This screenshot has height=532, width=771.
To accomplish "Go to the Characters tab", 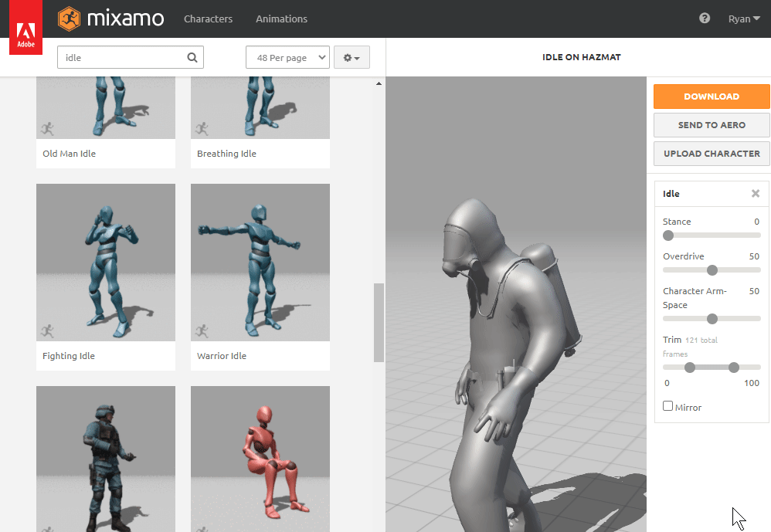I will click(x=208, y=19).
